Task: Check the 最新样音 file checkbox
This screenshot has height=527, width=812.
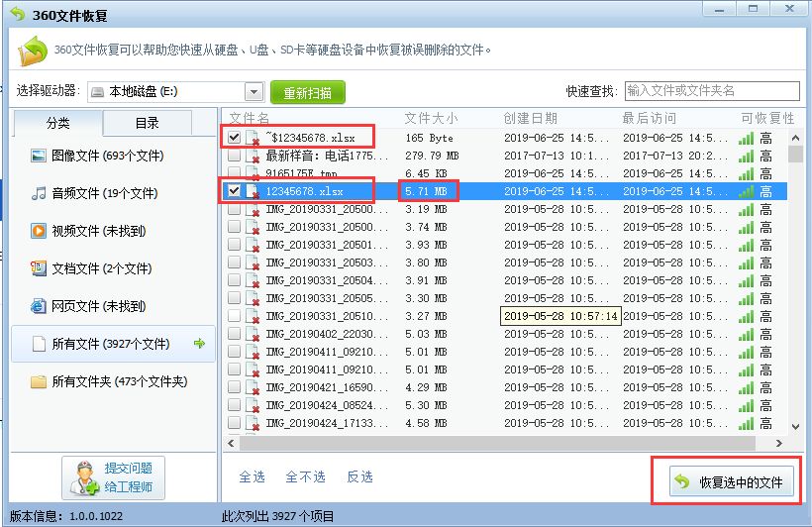Action: pos(234,155)
